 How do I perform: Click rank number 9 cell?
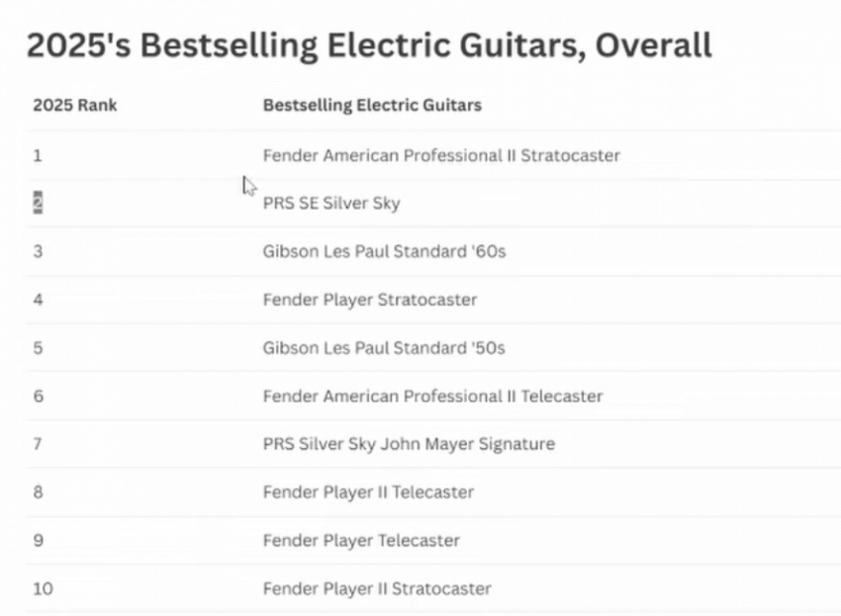[38, 541]
